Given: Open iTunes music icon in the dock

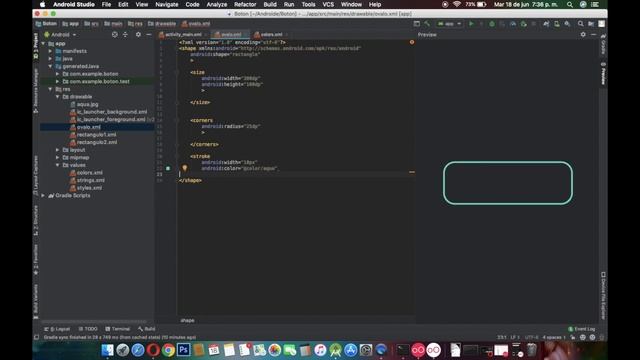Looking at the screenshot, I should click(320, 350).
